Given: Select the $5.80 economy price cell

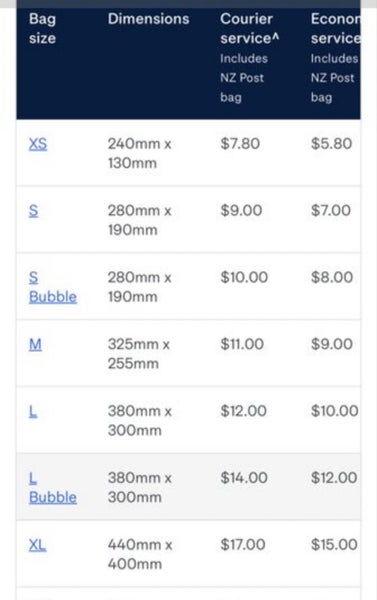Looking at the screenshot, I should (x=331, y=143).
